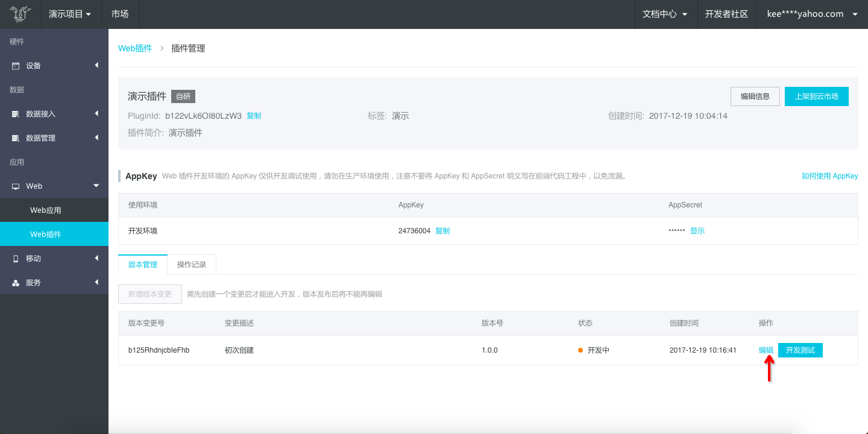Switch to the 操作记录 tab
Screen dimensions: 868x434
point(192,265)
